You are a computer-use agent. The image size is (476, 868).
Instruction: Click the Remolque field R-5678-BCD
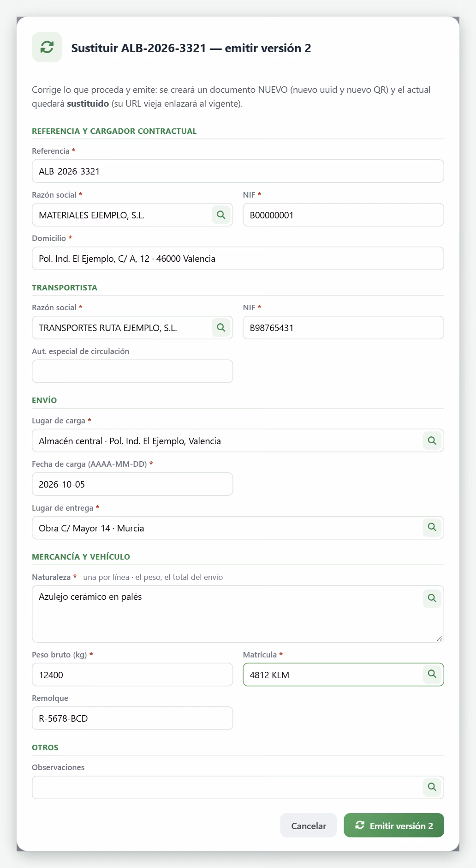click(x=132, y=718)
